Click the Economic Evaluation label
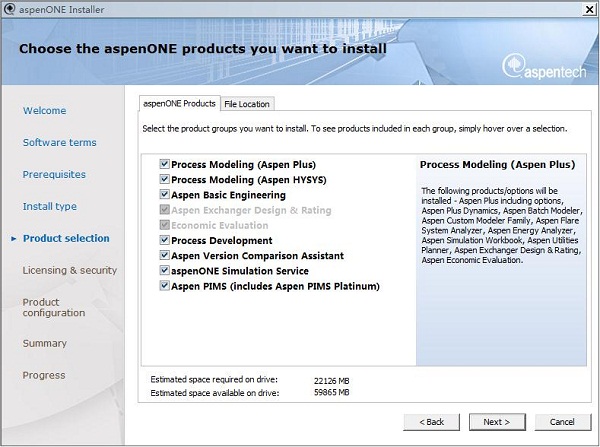 (220, 225)
